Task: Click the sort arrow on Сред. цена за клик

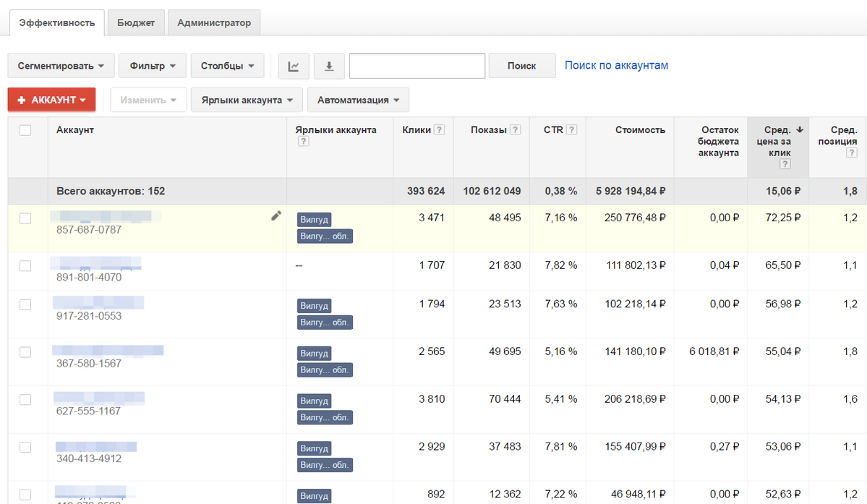Action: [800, 130]
